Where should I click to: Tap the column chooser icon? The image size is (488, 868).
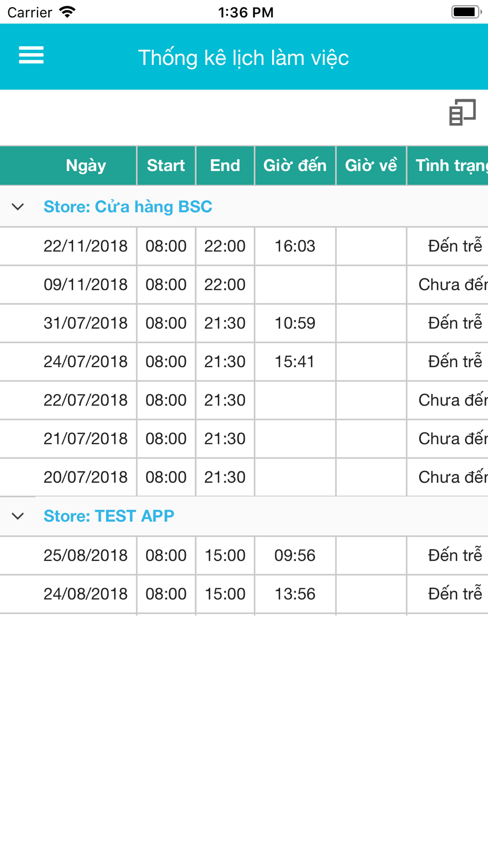tap(462, 112)
